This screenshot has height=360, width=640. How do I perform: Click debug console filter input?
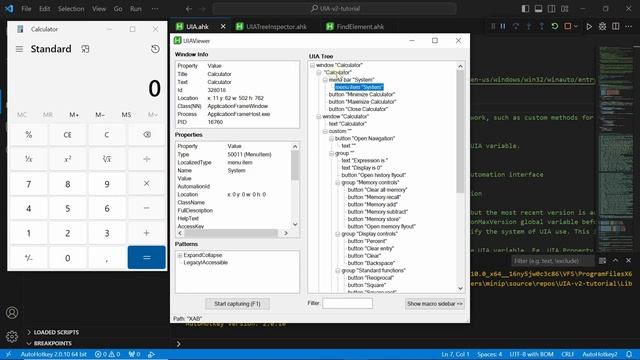pyautogui.click(x=552, y=261)
